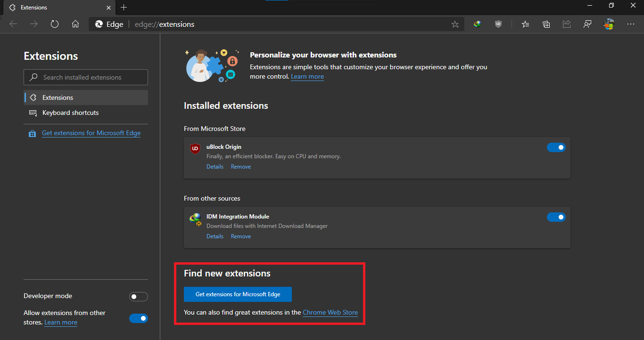Viewport: 644px width, 340px height.
Task: Click the search installed extensions field
Action: pos(85,77)
